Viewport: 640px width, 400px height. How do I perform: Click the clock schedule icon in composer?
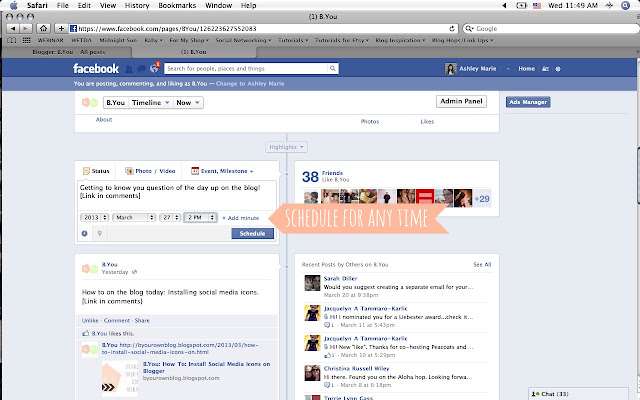(84, 233)
